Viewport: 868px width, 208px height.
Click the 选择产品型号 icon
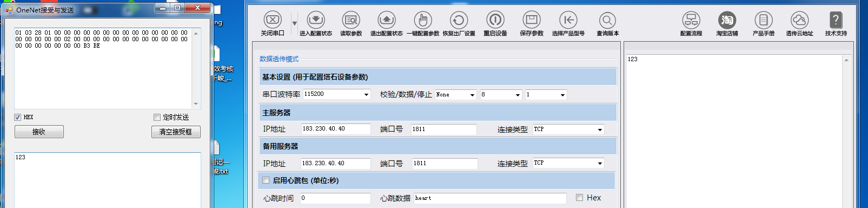568,20
